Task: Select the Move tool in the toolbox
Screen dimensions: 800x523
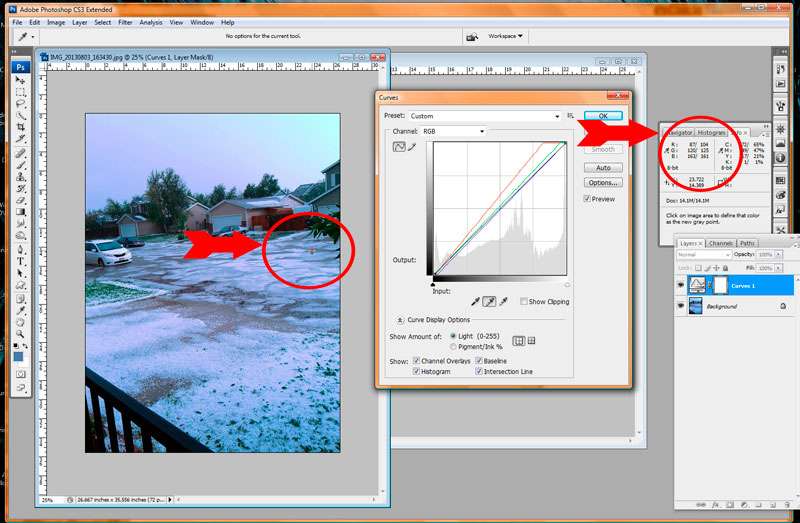Action: coord(20,80)
